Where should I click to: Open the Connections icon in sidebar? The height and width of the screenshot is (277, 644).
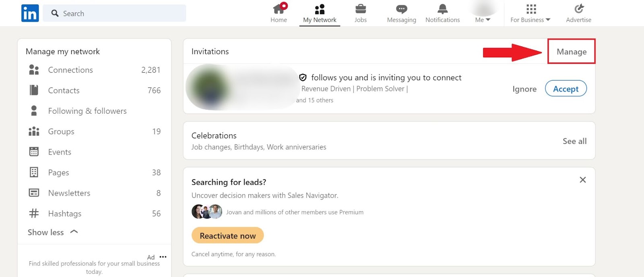34,69
